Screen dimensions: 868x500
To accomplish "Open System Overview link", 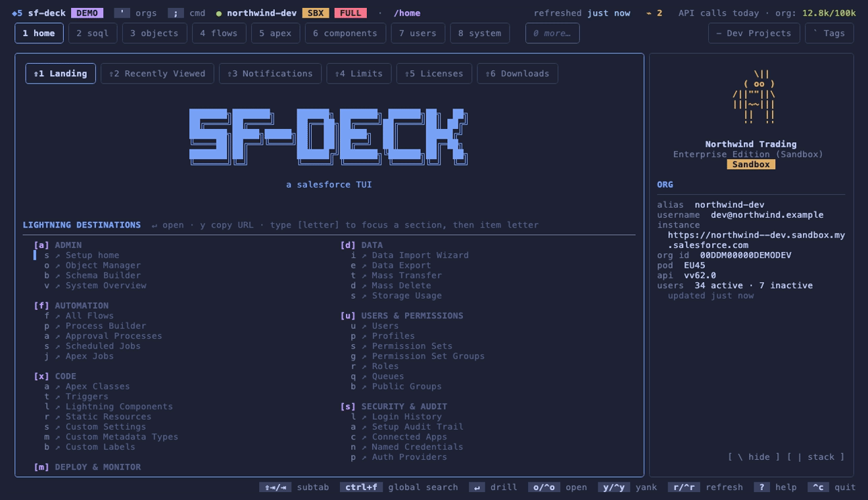I will 95,286.
